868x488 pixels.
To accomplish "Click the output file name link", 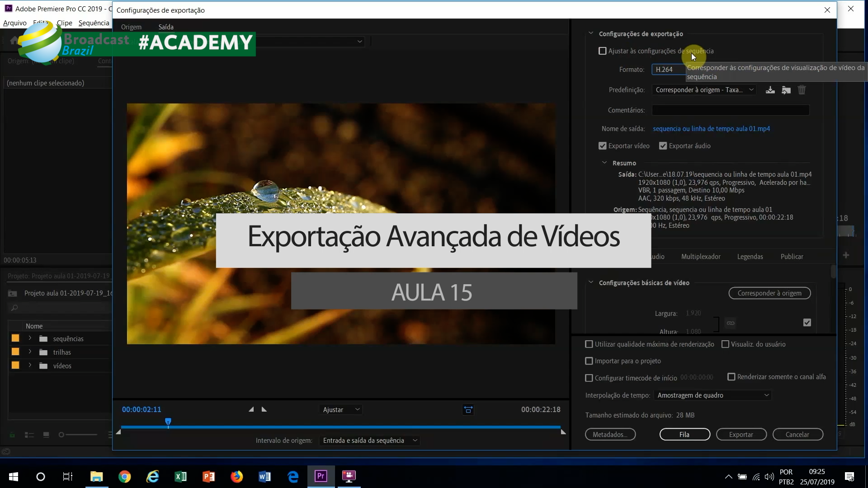I will click(711, 129).
